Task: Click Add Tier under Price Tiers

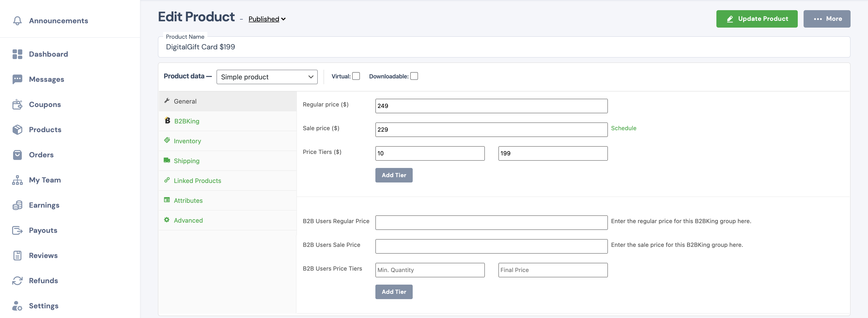Action: (x=394, y=175)
